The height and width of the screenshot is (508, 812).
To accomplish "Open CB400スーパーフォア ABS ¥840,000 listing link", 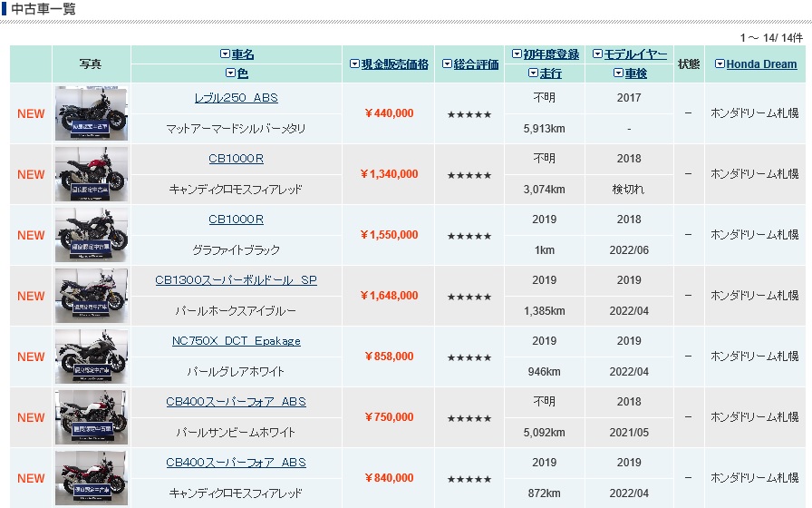I will click(237, 463).
